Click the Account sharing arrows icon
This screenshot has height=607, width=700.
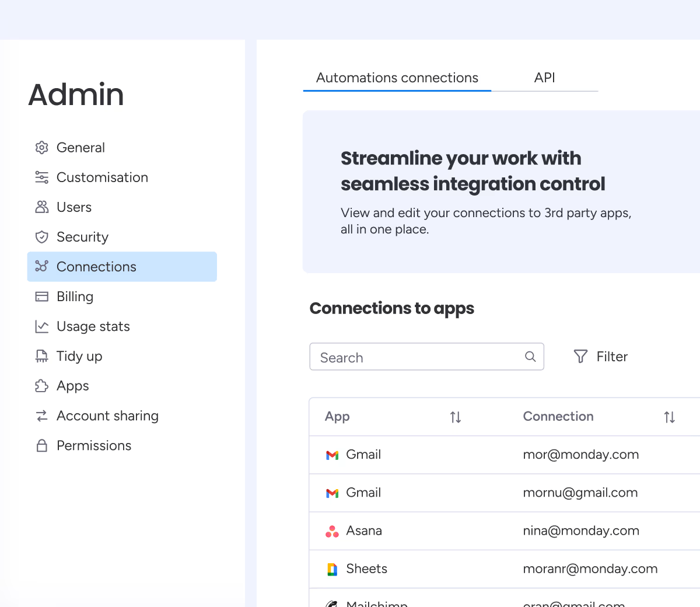tap(41, 416)
